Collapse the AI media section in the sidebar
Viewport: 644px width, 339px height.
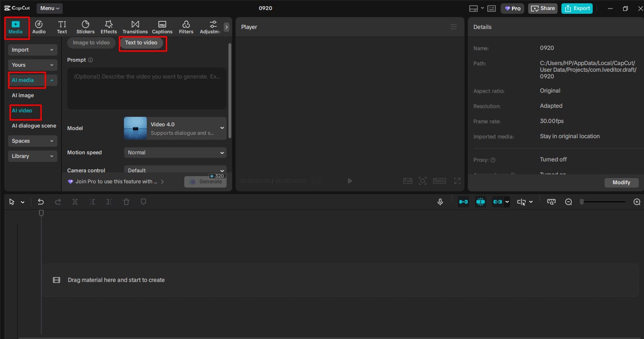click(x=51, y=80)
